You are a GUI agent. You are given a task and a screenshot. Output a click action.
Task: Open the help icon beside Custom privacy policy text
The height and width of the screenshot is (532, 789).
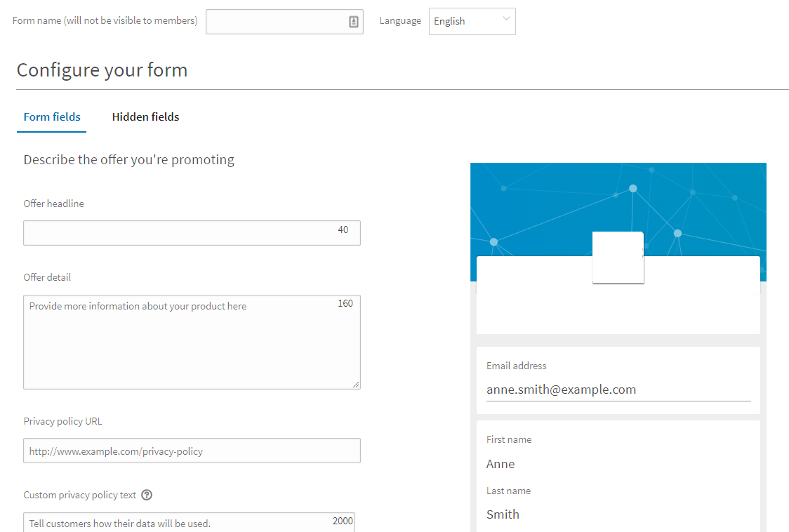click(147, 495)
